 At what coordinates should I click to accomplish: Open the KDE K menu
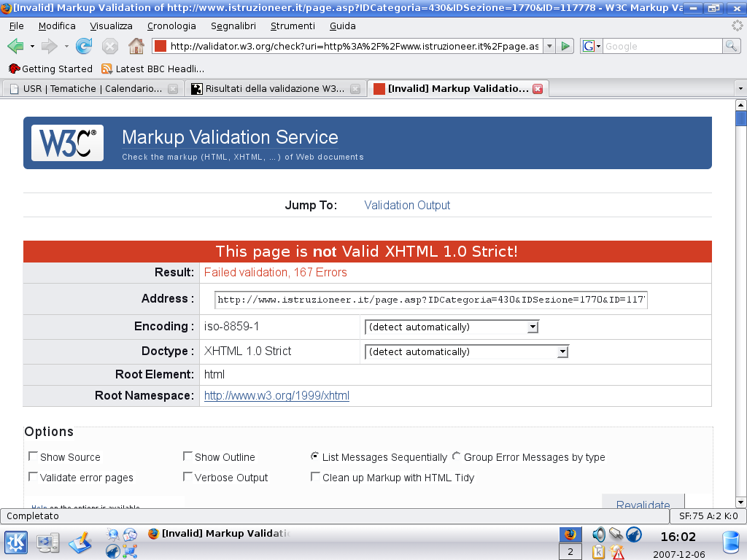16,542
